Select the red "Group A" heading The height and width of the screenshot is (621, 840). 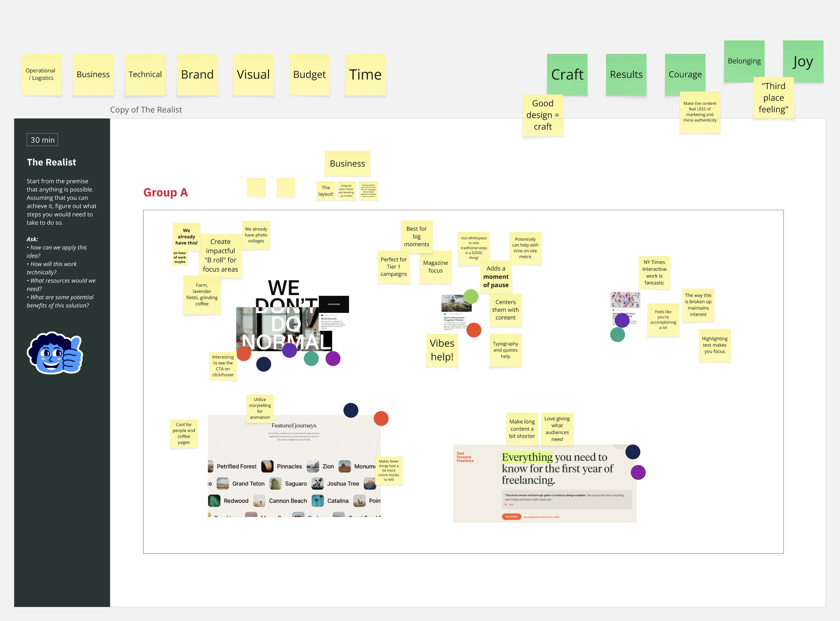[165, 193]
